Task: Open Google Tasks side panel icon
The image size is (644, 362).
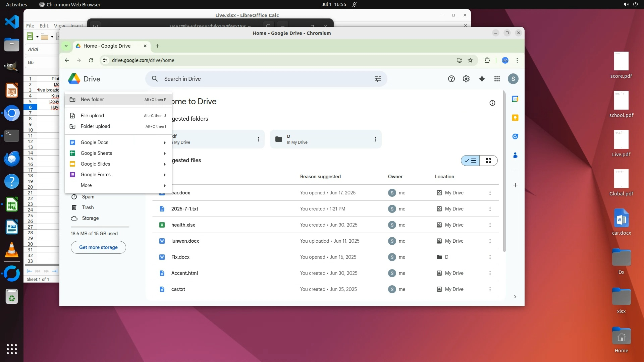Action: tap(515, 136)
